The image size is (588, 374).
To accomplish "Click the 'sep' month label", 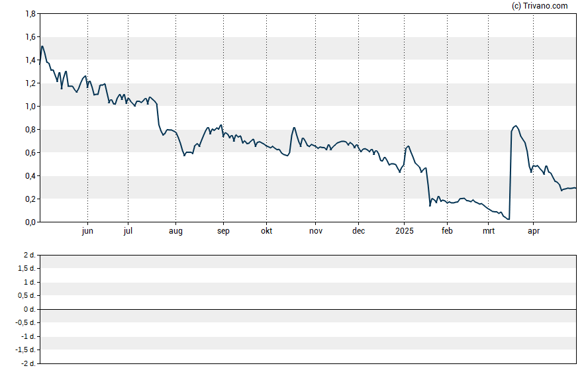I will tap(223, 231).
